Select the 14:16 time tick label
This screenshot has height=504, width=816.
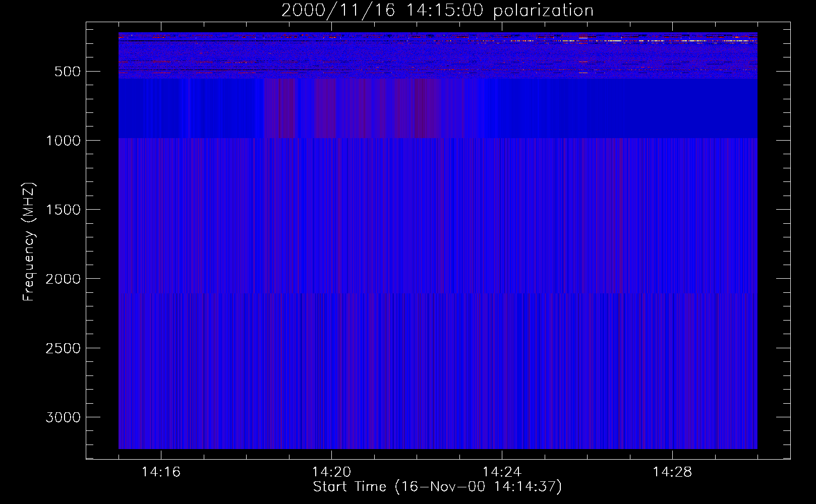[161, 472]
